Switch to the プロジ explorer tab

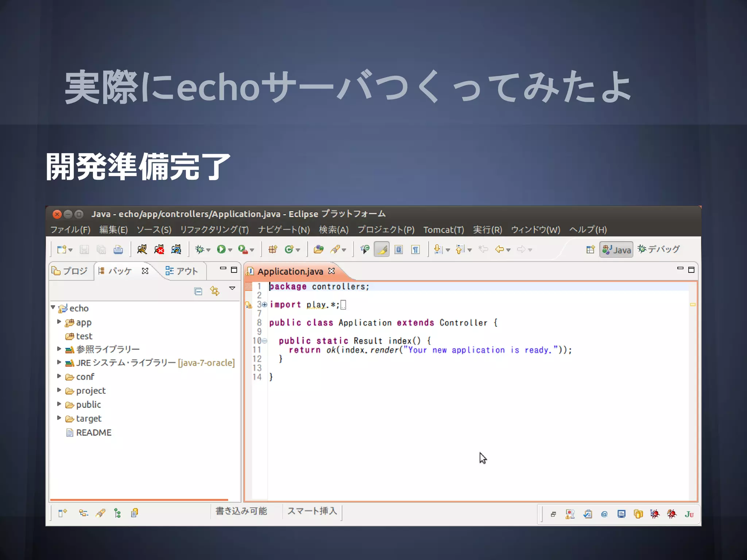70,271
